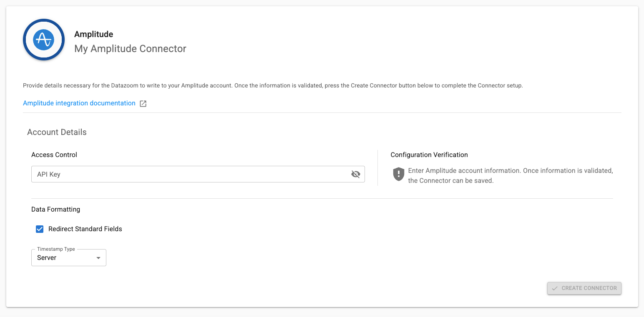The height and width of the screenshot is (317, 644).
Task: Open the external link icon beside documentation
Action: (143, 104)
